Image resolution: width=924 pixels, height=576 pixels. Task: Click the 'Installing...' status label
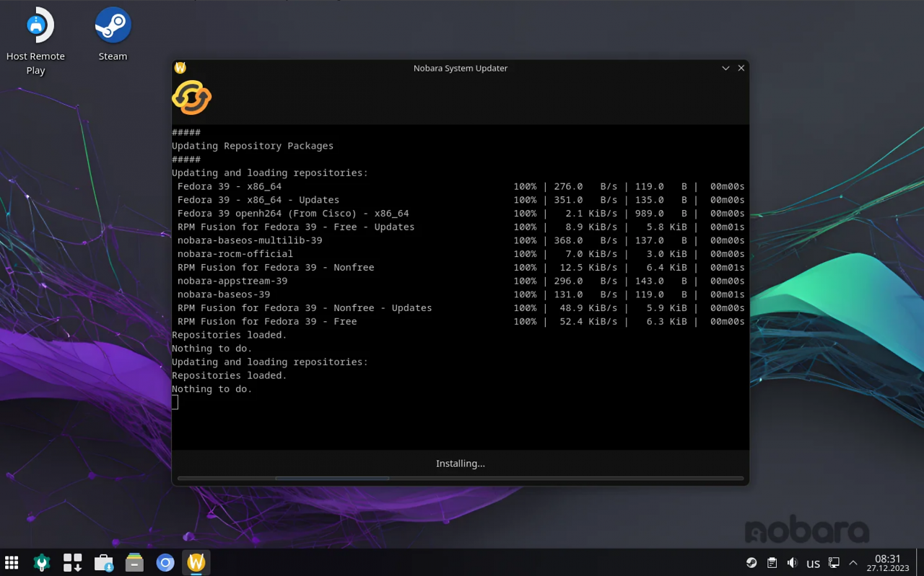pyautogui.click(x=461, y=463)
